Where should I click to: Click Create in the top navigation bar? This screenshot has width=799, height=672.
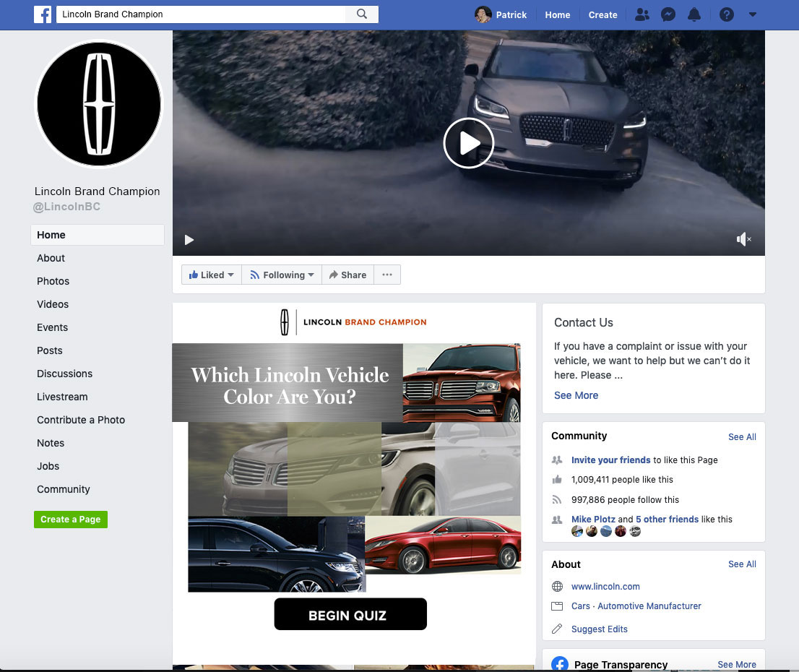tap(603, 14)
